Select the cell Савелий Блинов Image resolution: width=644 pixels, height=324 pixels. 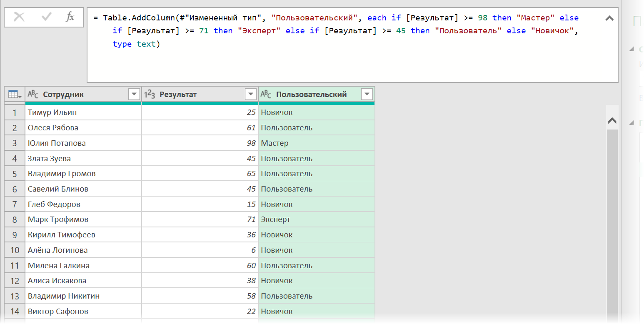pos(83,189)
